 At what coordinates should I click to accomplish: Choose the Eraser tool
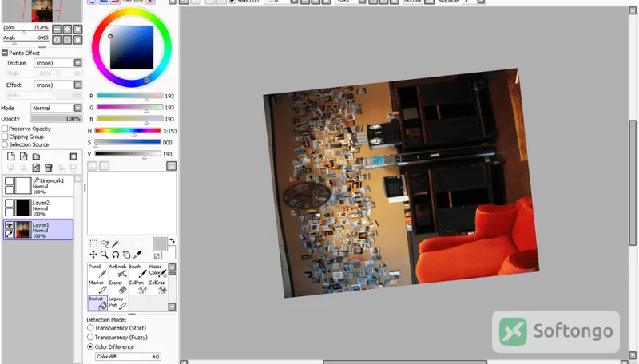point(117,287)
